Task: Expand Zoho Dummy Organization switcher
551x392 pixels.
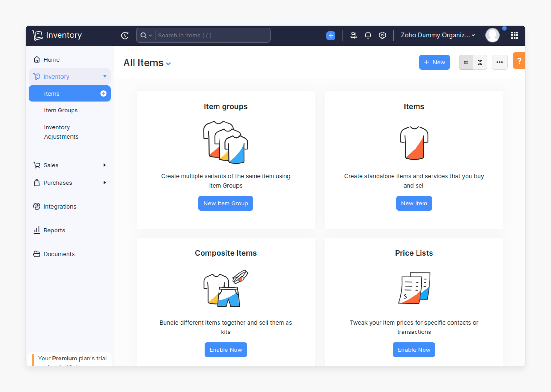Action: (x=438, y=35)
